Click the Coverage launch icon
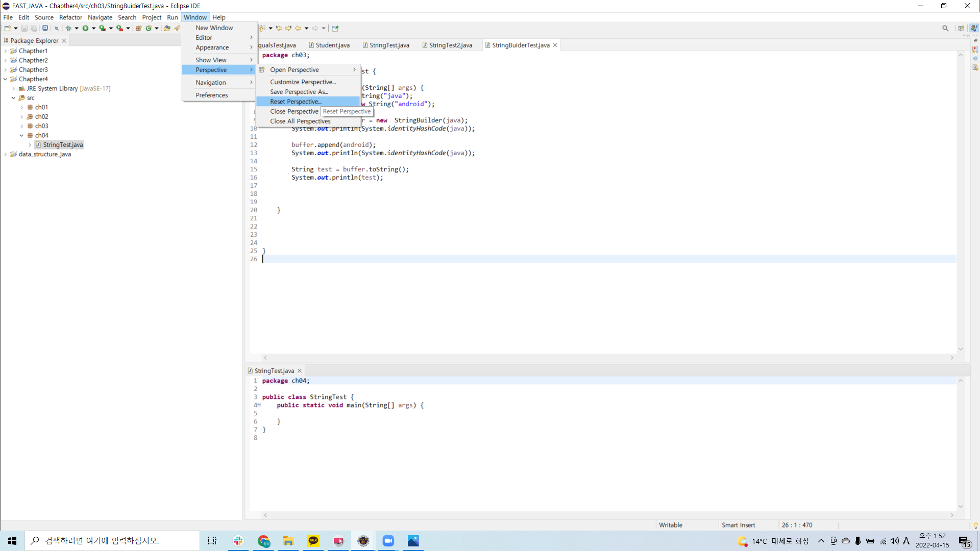The width and height of the screenshot is (980, 551). 102,29
